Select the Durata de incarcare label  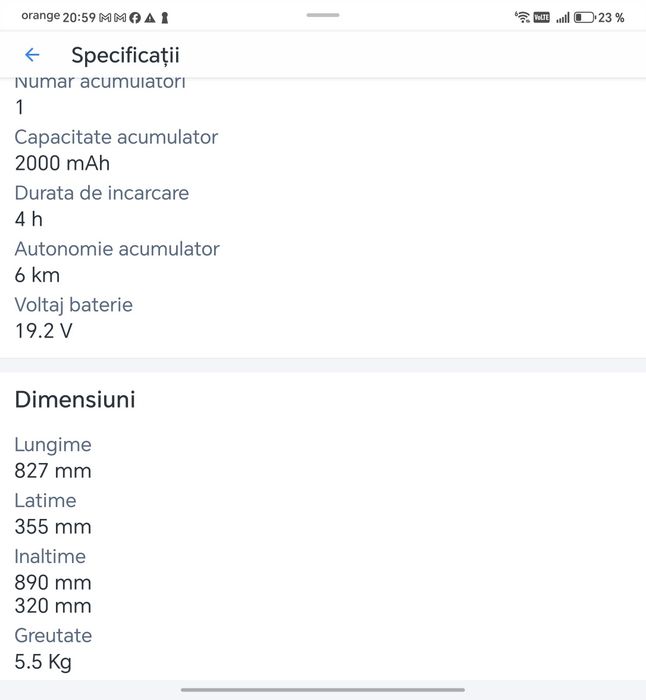pyautogui.click(x=102, y=193)
